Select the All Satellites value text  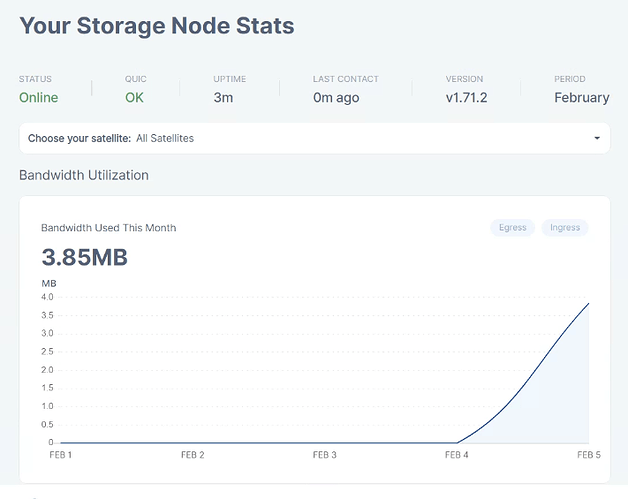[165, 138]
